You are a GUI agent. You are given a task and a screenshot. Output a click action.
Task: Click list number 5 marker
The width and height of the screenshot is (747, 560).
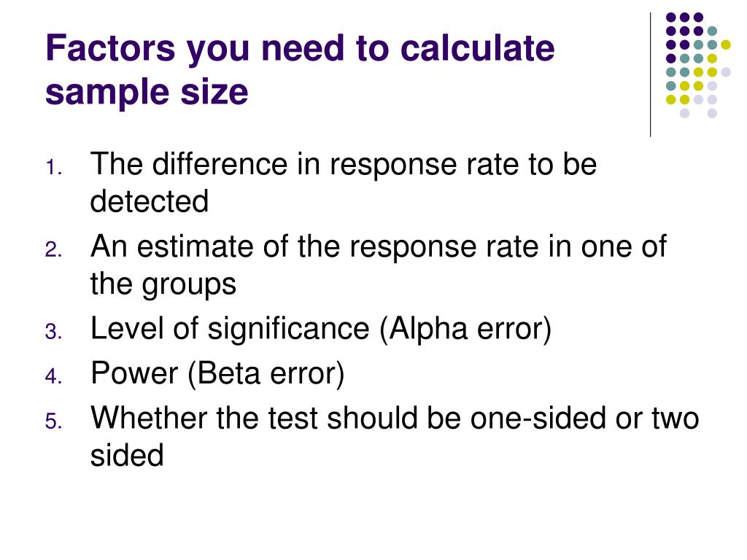tap(54, 421)
